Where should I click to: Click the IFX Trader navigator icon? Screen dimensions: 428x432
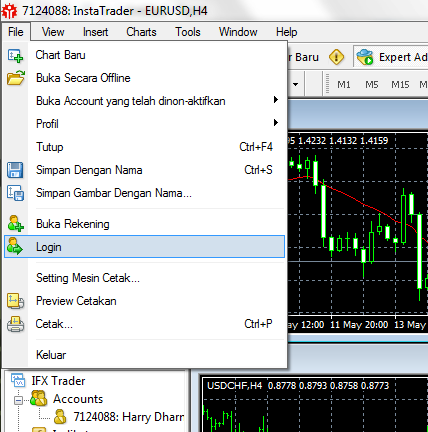click(x=18, y=380)
